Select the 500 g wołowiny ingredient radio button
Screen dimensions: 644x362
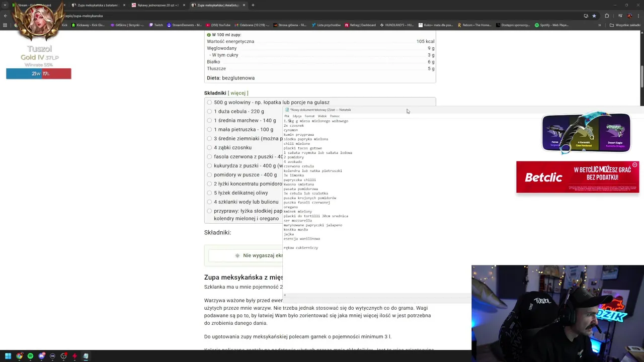click(x=209, y=102)
